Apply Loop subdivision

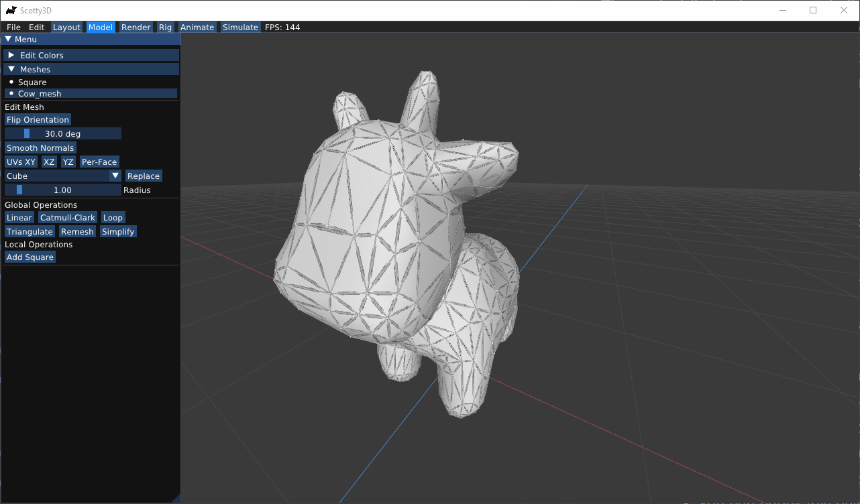click(113, 218)
